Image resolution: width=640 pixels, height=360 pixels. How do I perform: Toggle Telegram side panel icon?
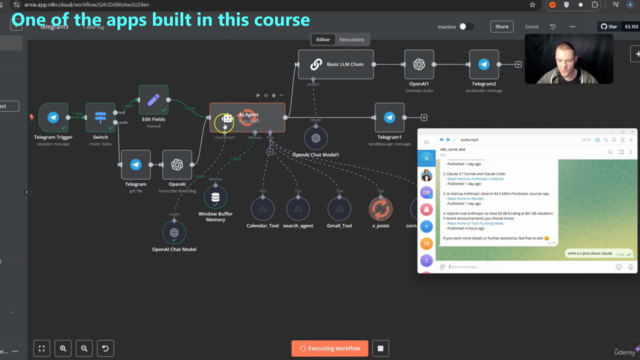click(621, 152)
